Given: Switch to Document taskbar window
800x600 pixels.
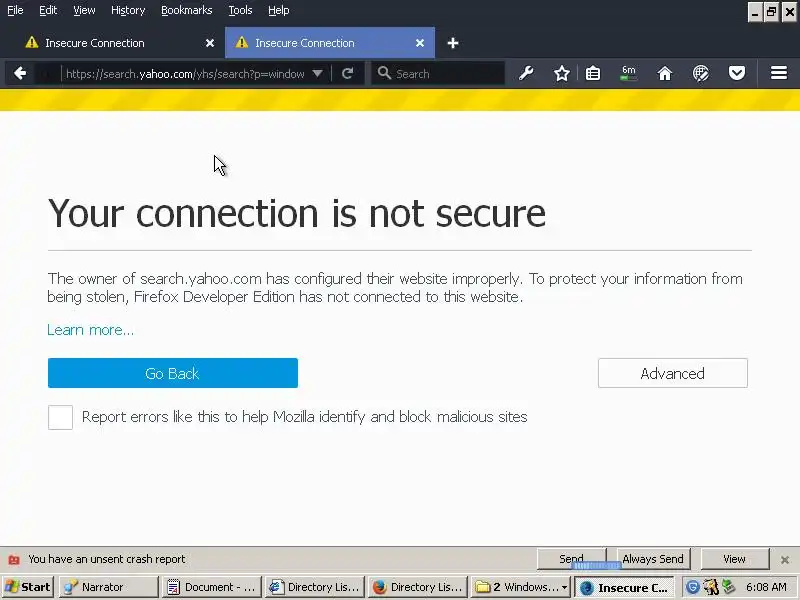Looking at the screenshot, I should (212, 587).
